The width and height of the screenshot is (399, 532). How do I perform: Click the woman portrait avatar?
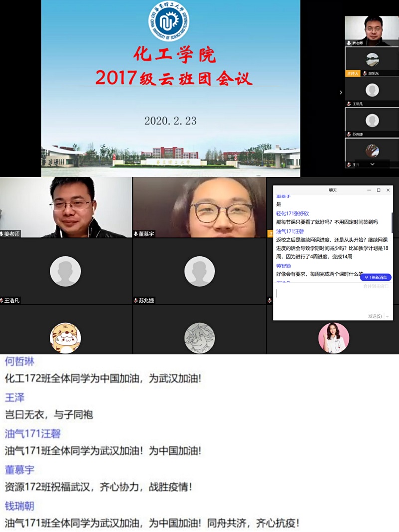coord(334,338)
